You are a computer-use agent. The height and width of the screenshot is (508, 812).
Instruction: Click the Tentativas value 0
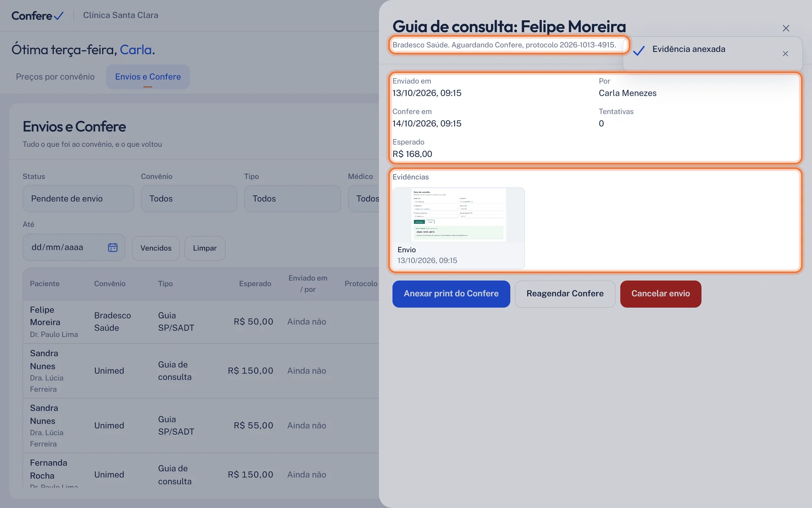[601, 124]
